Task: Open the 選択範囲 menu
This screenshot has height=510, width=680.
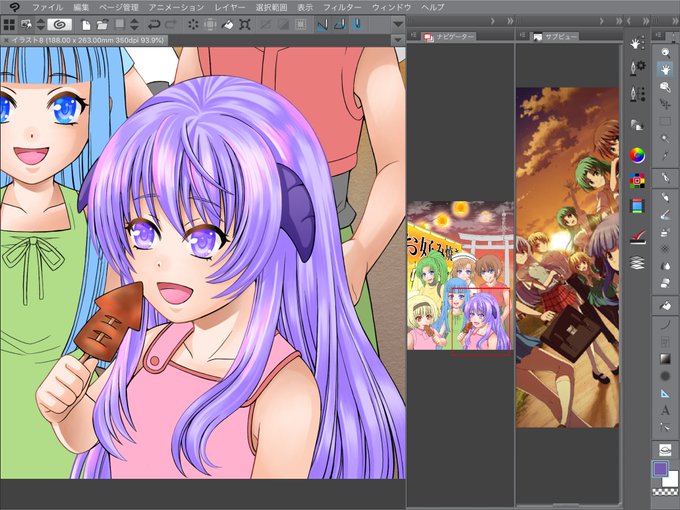Action: click(271, 7)
